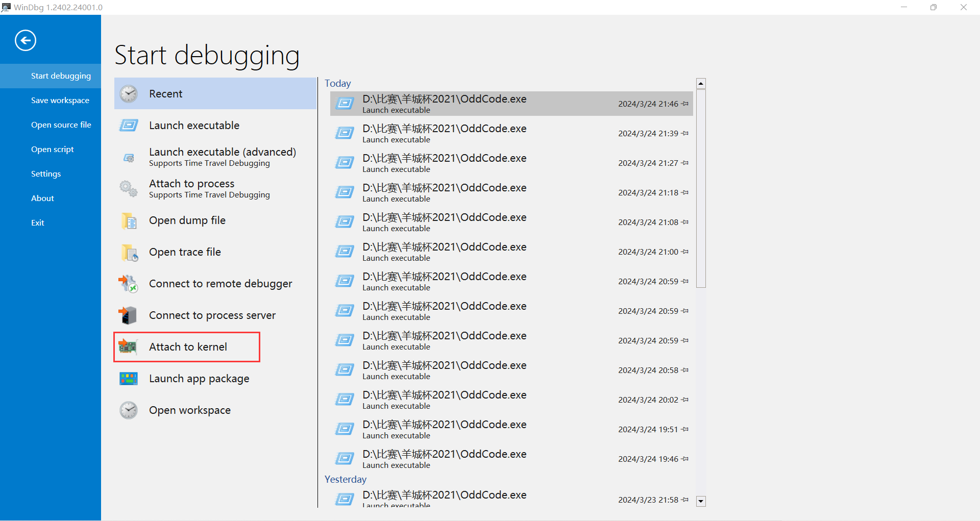Pin the 19:51 OddCode.exe recent entry

685,429
